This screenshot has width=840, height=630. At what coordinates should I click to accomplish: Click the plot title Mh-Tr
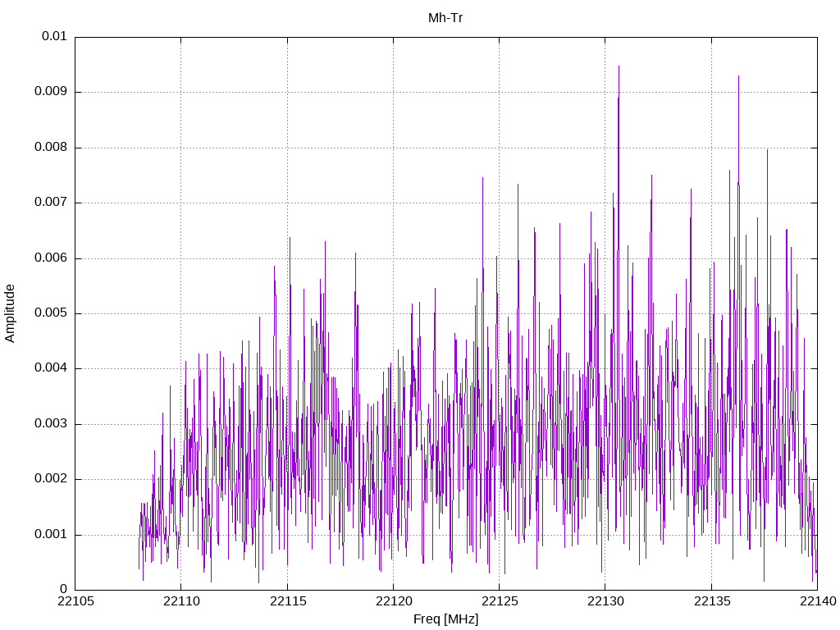pyautogui.click(x=445, y=18)
